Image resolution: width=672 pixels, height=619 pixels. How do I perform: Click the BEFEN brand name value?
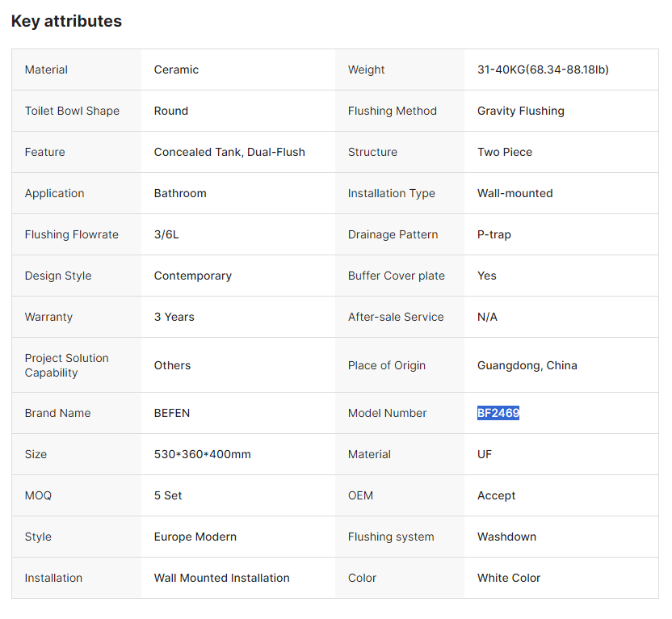coord(172,413)
